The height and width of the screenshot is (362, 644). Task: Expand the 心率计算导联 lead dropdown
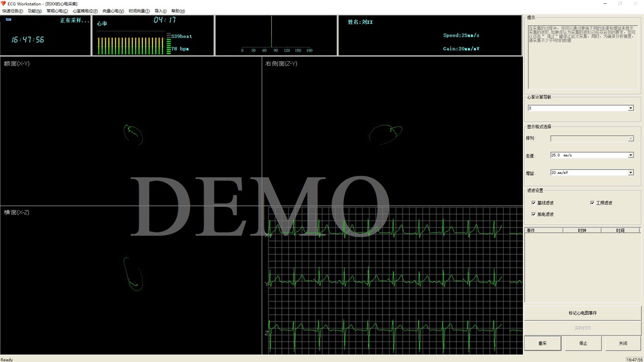630,108
